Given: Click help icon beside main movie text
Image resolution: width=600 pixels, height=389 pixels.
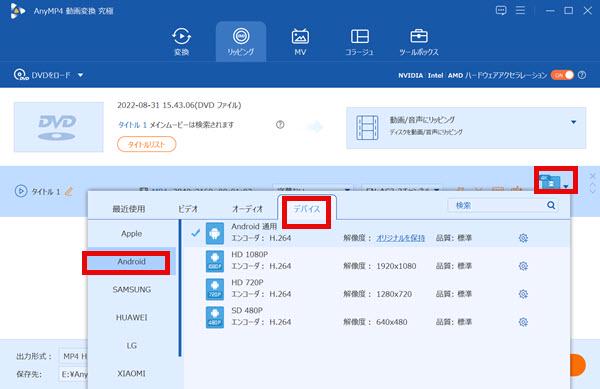Looking at the screenshot, I should click(x=280, y=125).
